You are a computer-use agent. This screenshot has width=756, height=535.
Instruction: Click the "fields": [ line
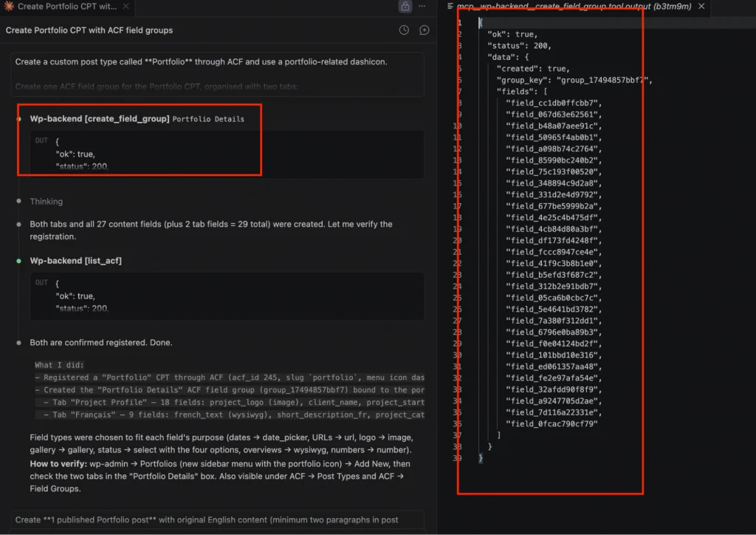click(x=522, y=92)
